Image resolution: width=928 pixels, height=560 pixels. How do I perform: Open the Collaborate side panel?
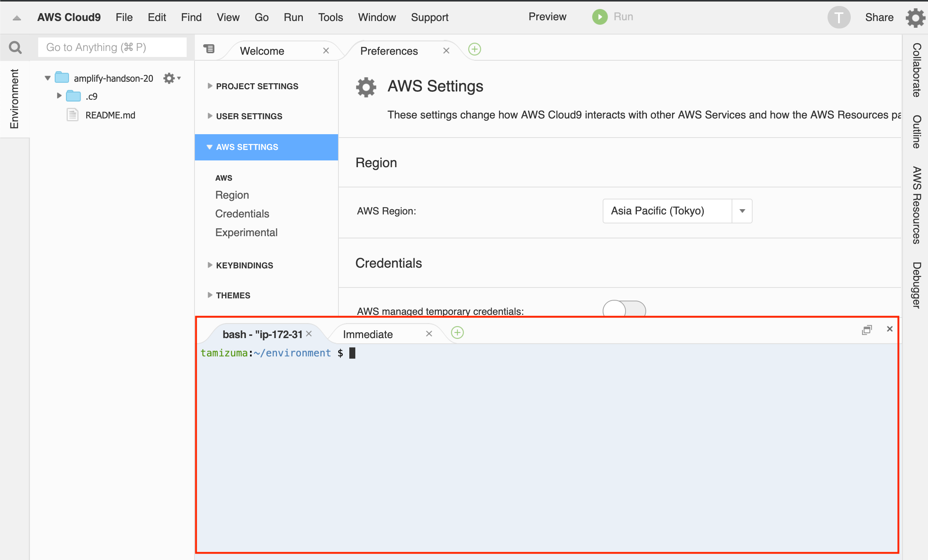916,70
